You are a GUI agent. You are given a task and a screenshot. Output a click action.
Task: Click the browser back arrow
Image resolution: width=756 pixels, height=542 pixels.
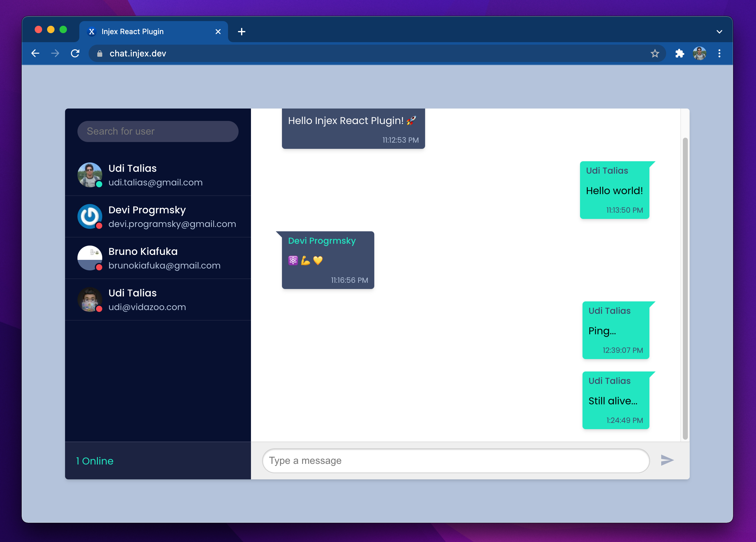point(35,53)
